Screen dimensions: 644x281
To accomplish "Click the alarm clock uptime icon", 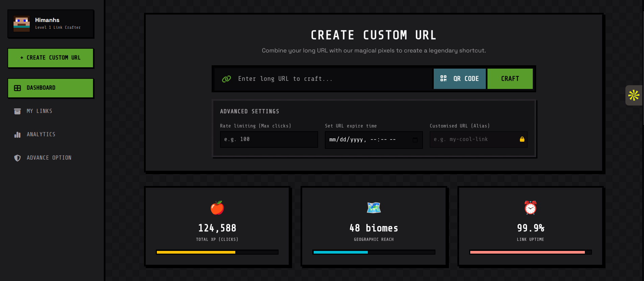I will tap(530, 208).
